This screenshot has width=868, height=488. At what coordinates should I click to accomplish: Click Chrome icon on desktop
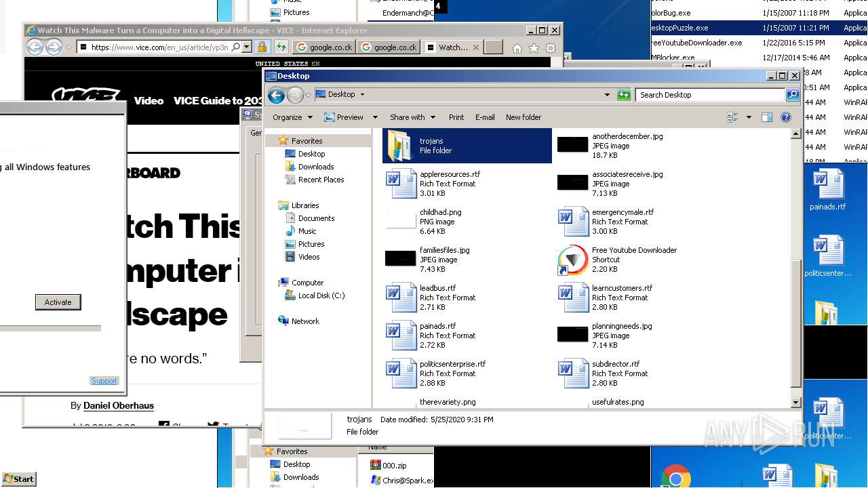[675, 476]
